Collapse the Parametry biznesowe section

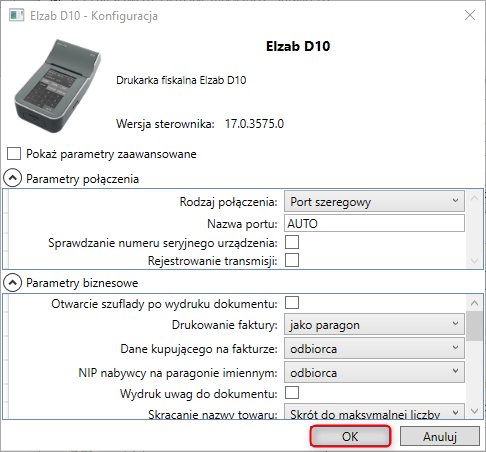coord(13,283)
